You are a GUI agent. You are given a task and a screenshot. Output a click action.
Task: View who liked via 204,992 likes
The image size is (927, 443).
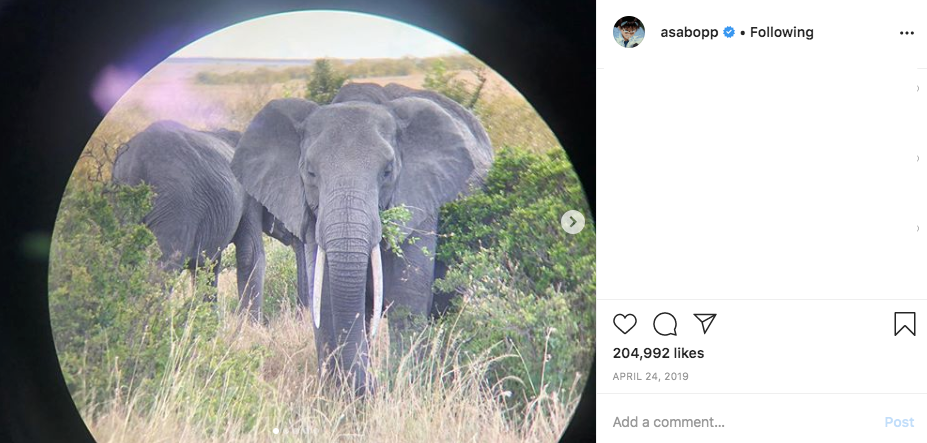pyautogui.click(x=658, y=353)
